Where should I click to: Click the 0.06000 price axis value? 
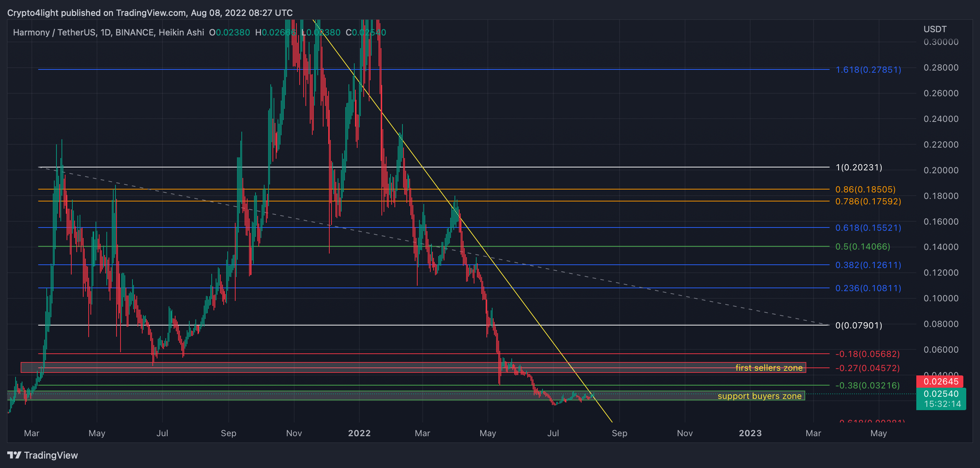[x=941, y=350]
